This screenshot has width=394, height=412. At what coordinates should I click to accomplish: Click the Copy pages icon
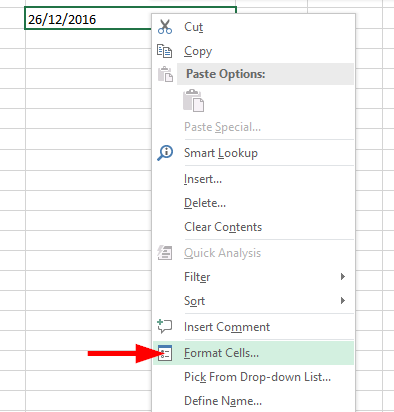pos(165,51)
